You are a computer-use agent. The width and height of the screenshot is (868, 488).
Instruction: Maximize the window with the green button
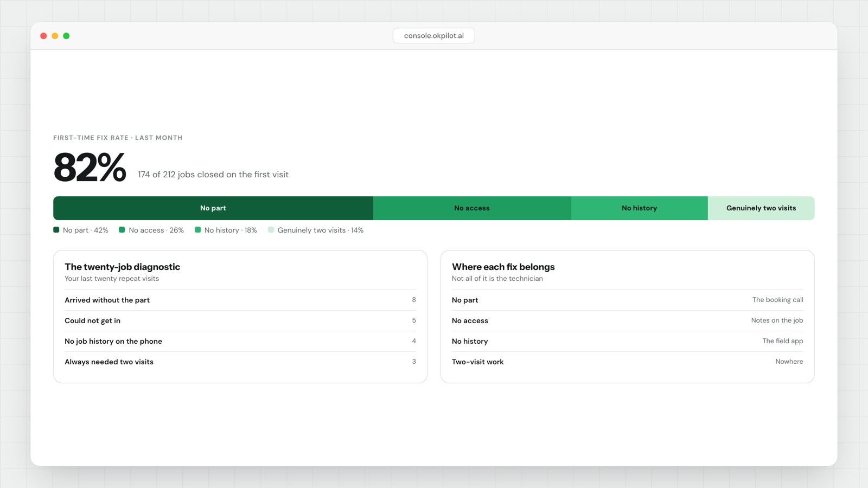tap(66, 36)
